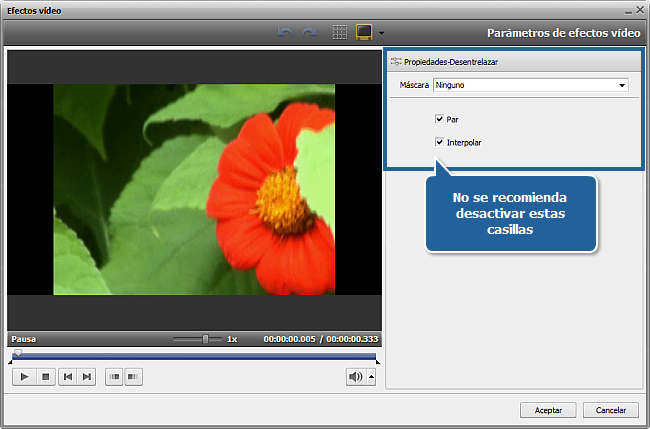Open the Máscara dropdown
650x429 pixels.
coord(531,85)
